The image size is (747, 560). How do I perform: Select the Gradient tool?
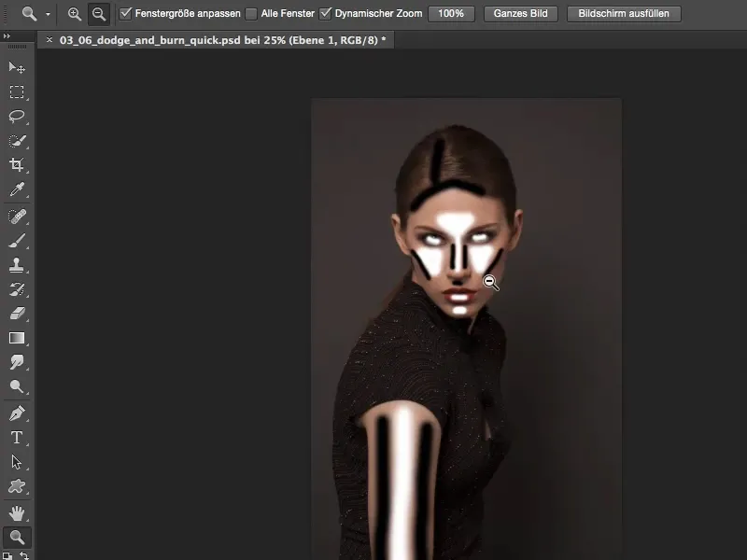pyautogui.click(x=17, y=338)
